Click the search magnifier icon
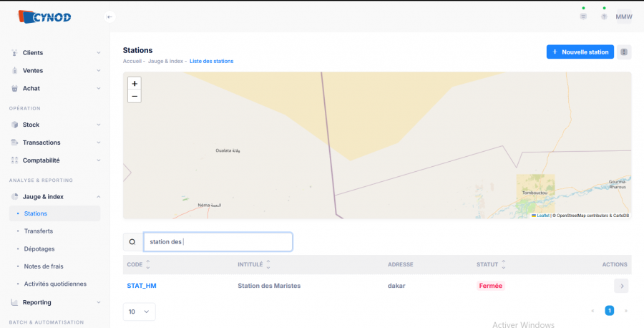 click(x=132, y=242)
